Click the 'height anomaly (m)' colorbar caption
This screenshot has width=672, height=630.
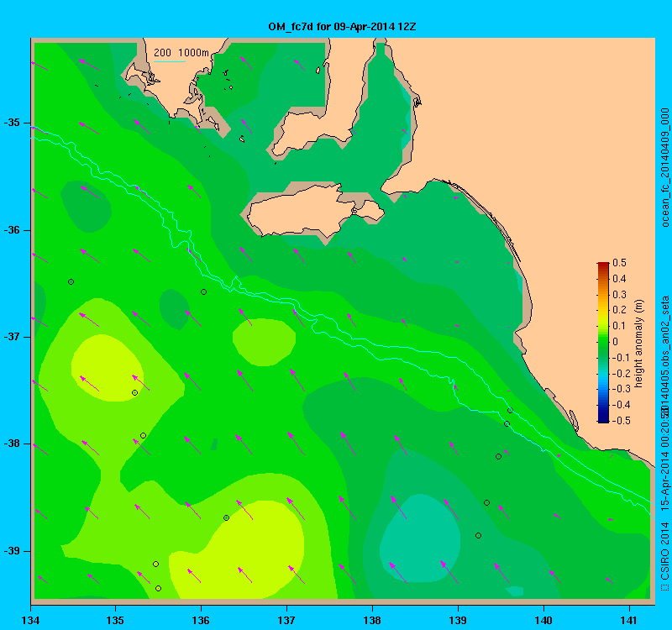639,344
